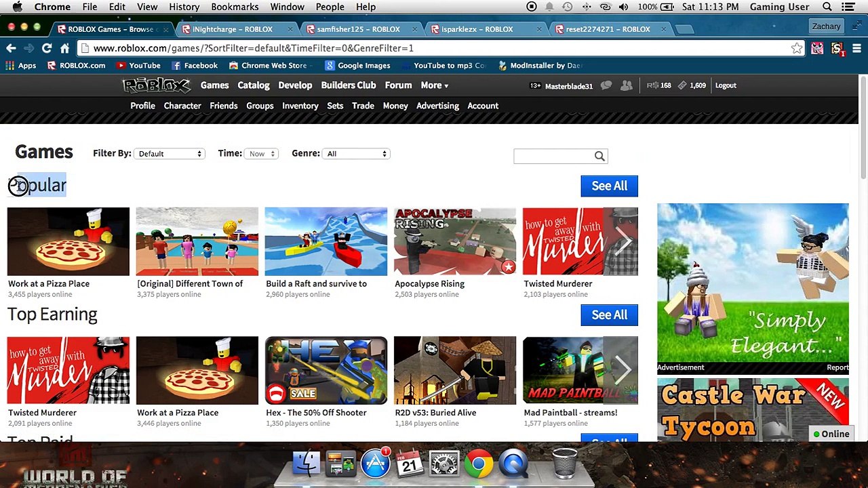Open Finder from the dock
This screenshot has width=868, height=488.
pos(307,464)
